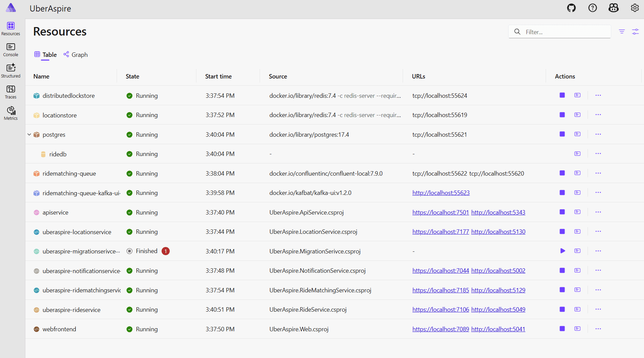Viewport: 644px width, 358px height.
Task: Go to Console in the sidebar
Action: (x=11, y=50)
